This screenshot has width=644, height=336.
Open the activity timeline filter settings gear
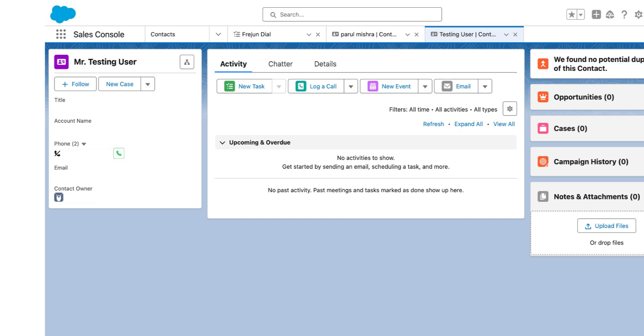[510, 109]
